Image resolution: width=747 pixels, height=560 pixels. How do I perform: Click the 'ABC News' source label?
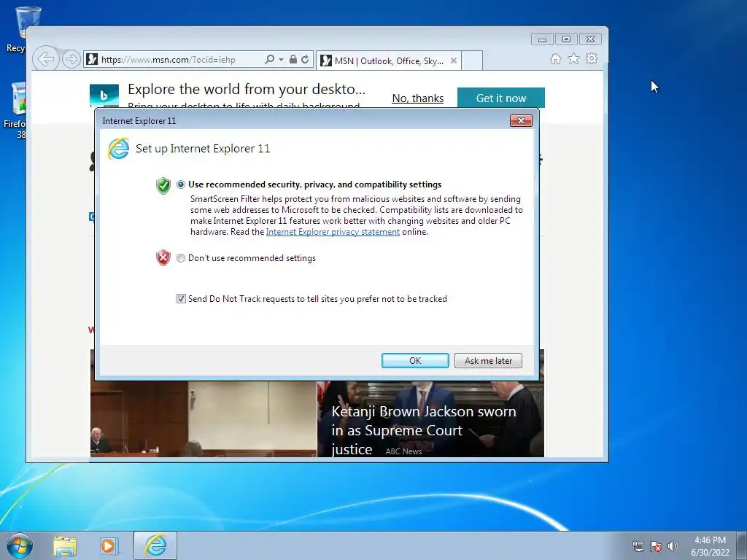403,451
